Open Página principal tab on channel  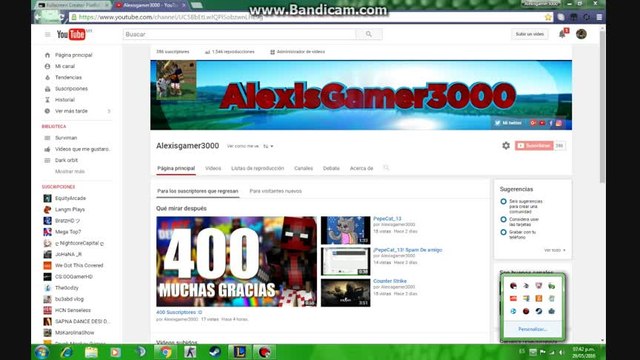pyautogui.click(x=176, y=168)
